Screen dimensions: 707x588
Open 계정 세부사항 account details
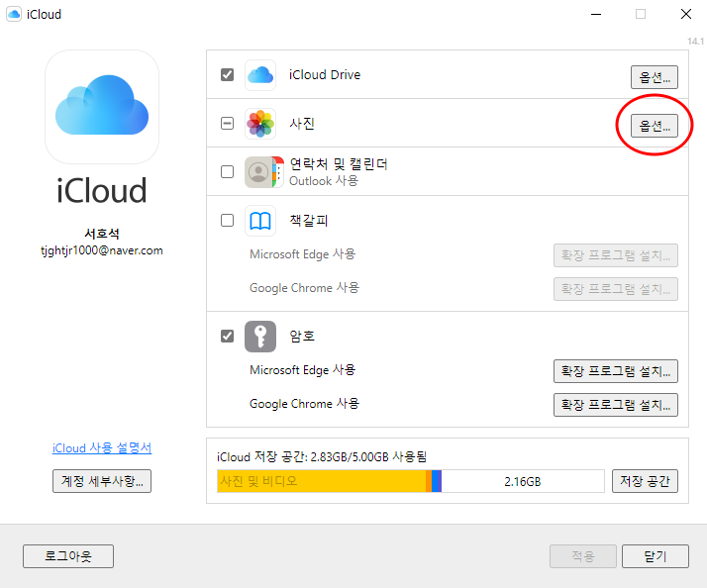(102, 481)
